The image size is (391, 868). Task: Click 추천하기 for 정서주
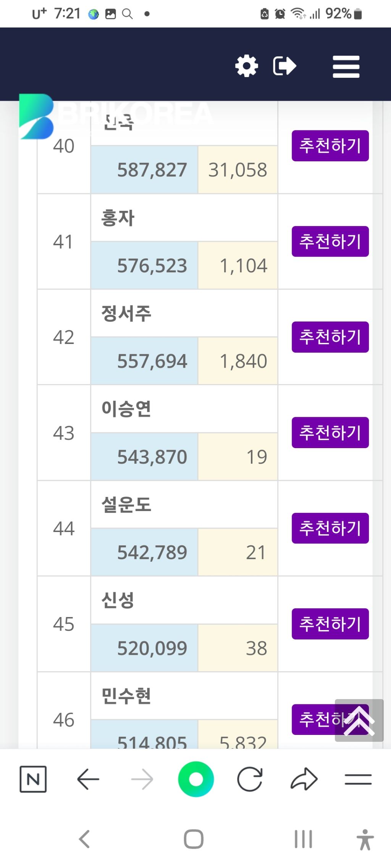pyautogui.click(x=330, y=337)
